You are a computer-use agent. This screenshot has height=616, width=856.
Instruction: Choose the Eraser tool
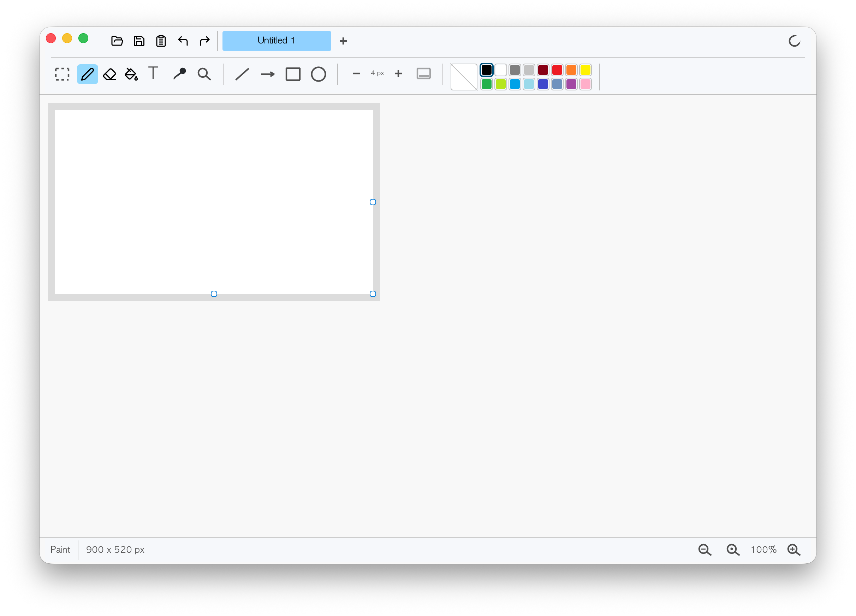[x=109, y=74]
